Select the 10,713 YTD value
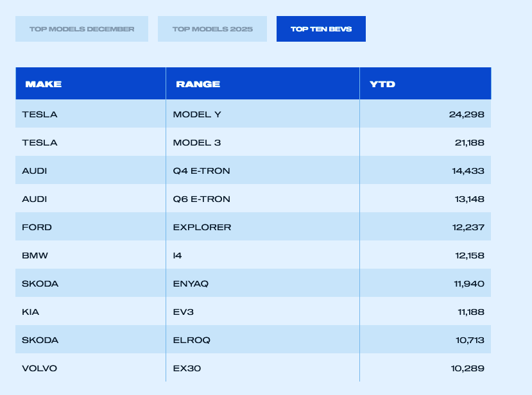This screenshot has width=532, height=395. click(x=470, y=340)
